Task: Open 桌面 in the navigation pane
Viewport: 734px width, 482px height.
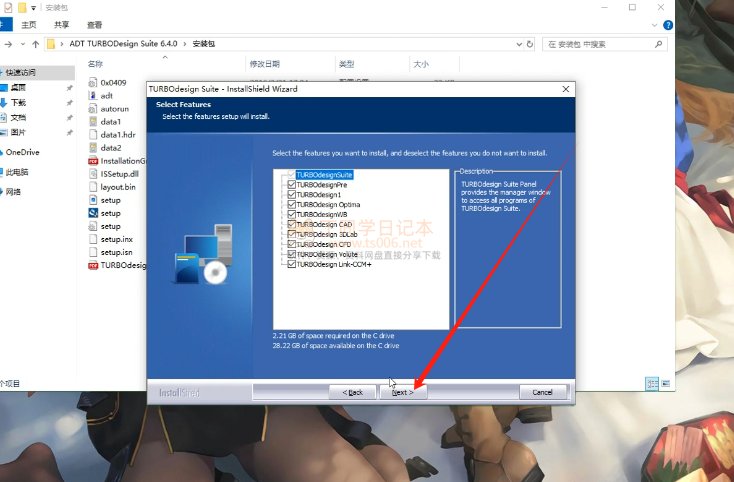Action: click(x=18, y=88)
